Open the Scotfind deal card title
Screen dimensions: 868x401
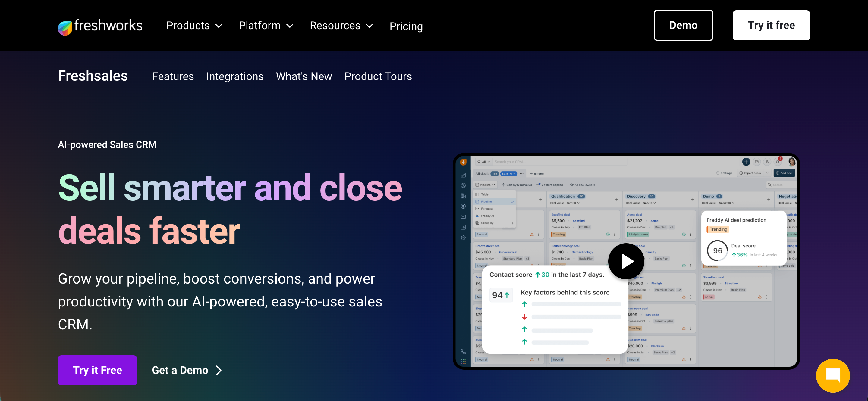[x=560, y=215]
